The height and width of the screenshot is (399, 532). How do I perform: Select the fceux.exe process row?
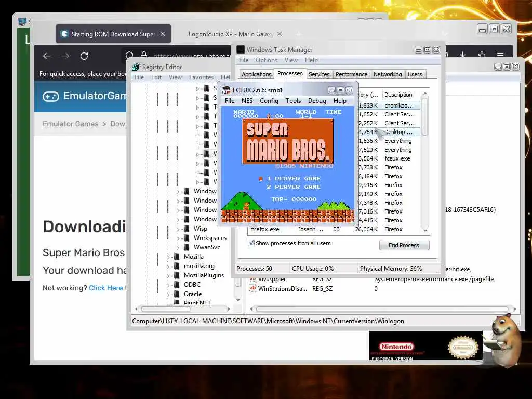[389, 158]
